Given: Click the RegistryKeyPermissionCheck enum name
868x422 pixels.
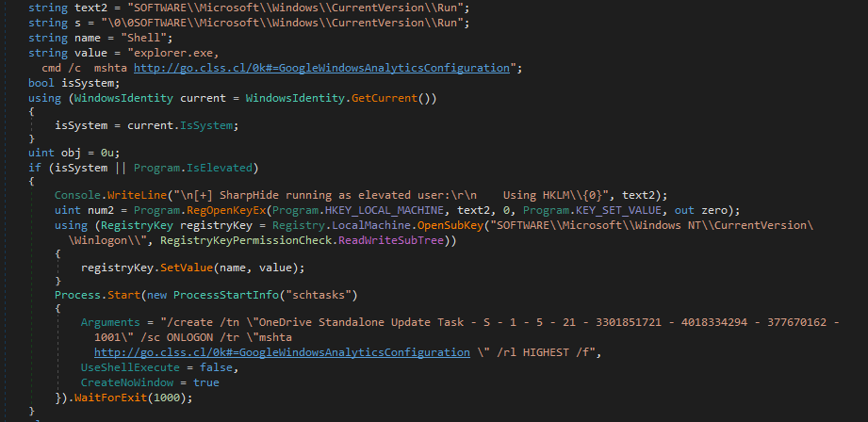Looking at the screenshot, I should 245,240.
